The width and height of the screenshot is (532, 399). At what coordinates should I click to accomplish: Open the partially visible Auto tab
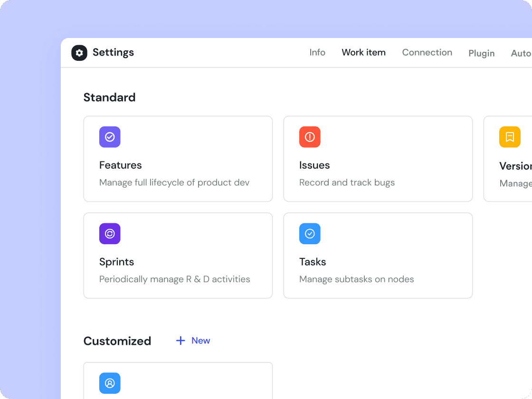(x=521, y=53)
